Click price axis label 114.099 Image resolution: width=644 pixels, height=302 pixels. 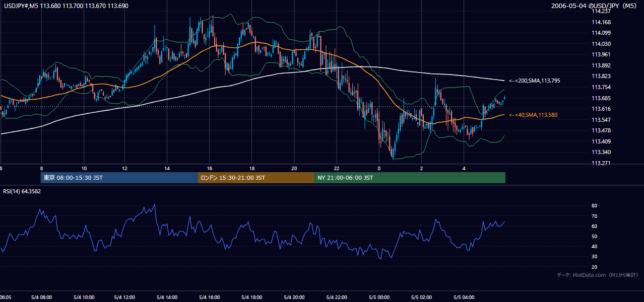point(601,33)
